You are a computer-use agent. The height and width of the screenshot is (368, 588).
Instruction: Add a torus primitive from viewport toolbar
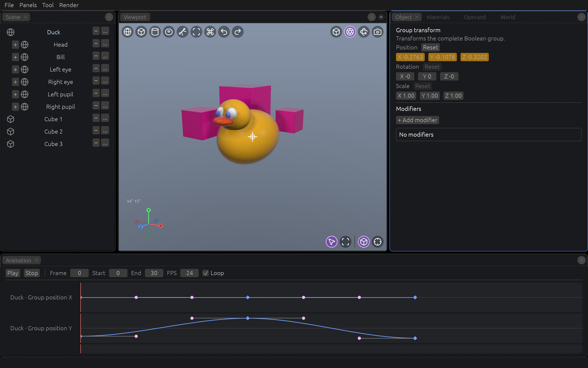tap(169, 32)
